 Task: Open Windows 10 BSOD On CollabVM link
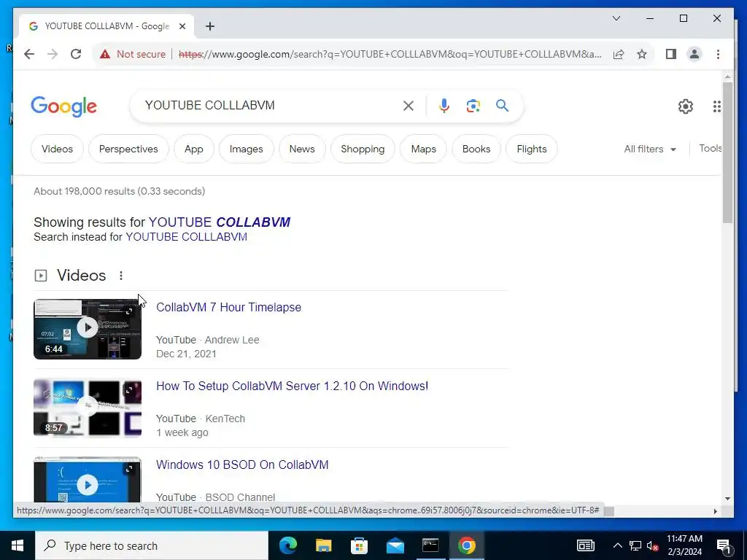click(242, 464)
